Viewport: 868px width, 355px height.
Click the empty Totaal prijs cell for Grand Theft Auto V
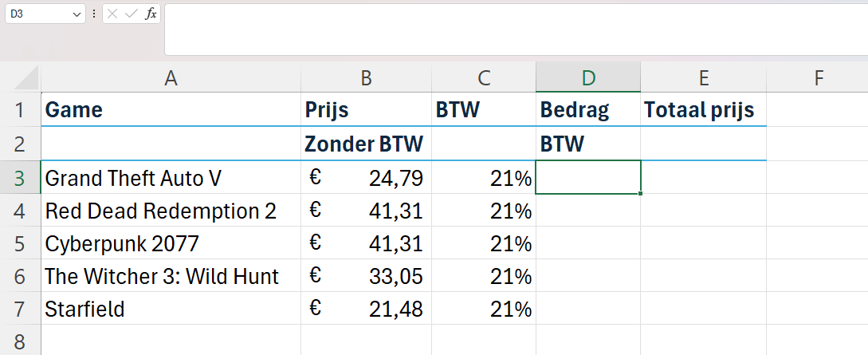pos(704,178)
